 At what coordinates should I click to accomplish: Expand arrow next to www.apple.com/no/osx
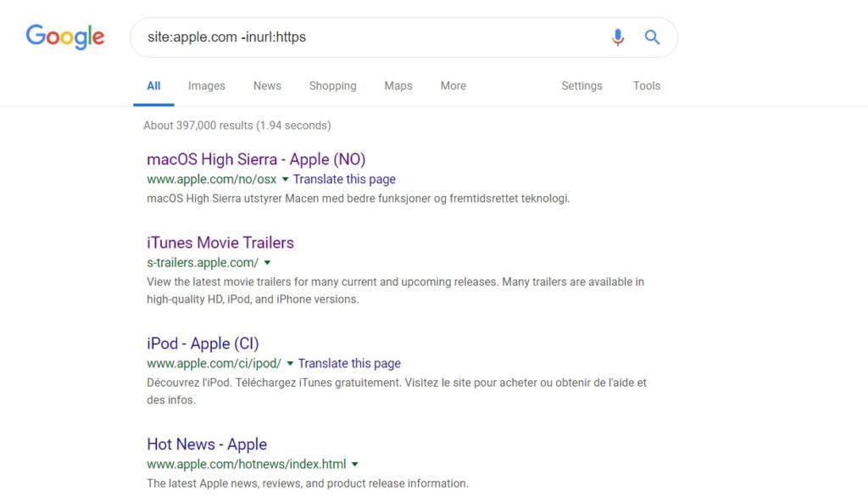pyautogui.click(x=286, y=180)
